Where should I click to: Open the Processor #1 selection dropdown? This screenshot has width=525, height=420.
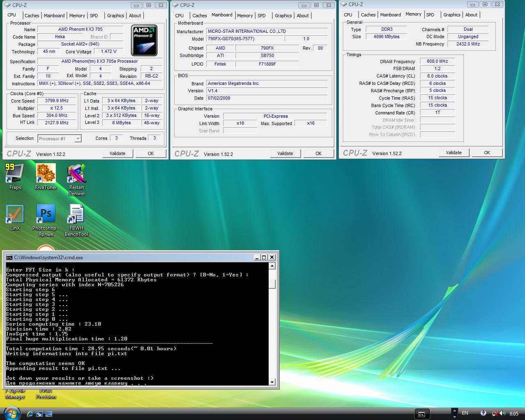point(59,139)
